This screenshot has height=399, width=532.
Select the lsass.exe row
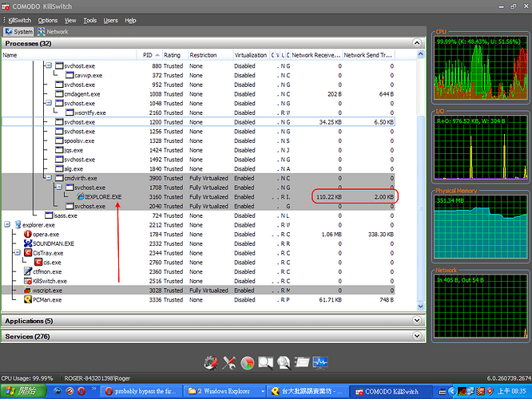click(x=198, y=215)
